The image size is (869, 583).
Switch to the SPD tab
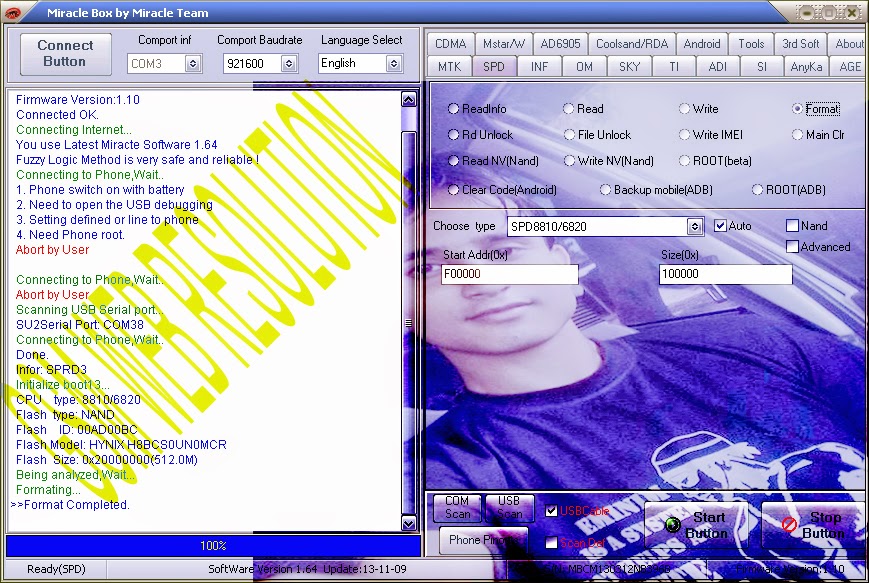click(494, 67)
